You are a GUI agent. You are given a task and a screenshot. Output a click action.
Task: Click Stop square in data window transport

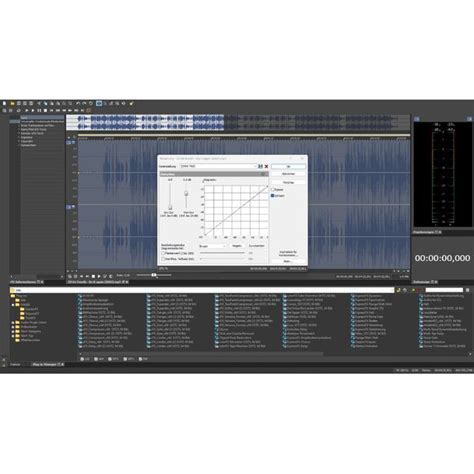93,276
